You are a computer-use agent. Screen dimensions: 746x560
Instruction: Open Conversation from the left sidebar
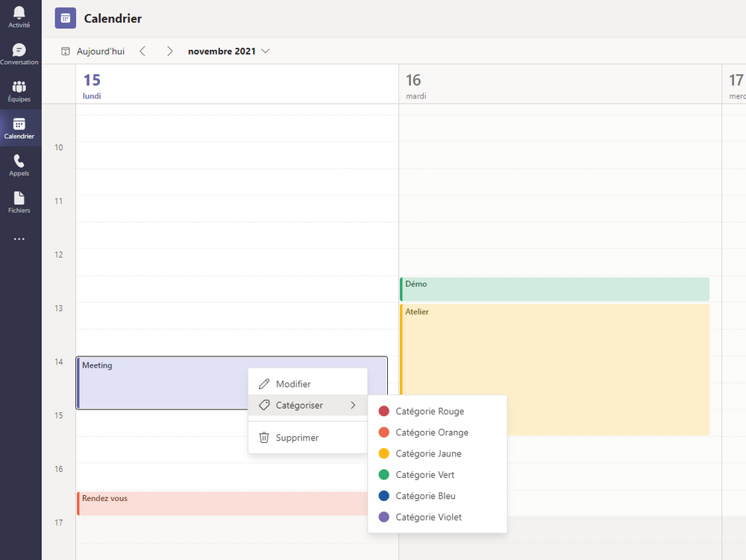click(19, 52)
